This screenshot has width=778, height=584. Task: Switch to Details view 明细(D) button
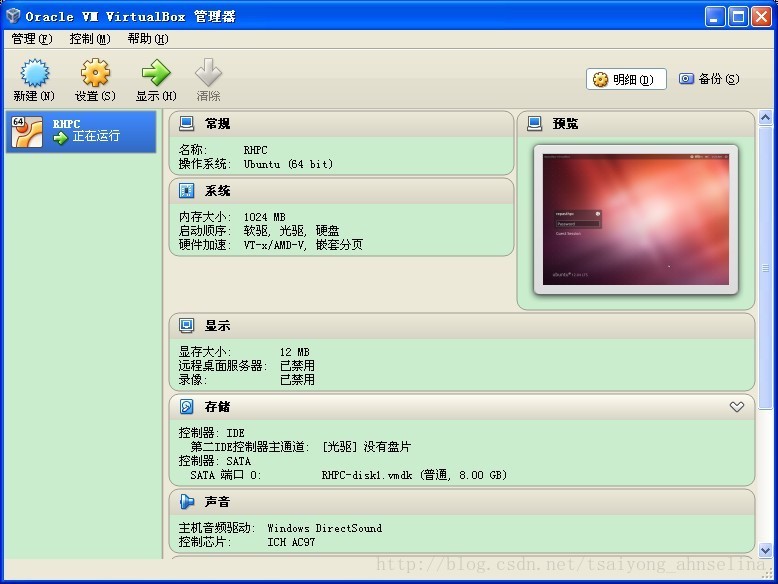tap(626, 79)
